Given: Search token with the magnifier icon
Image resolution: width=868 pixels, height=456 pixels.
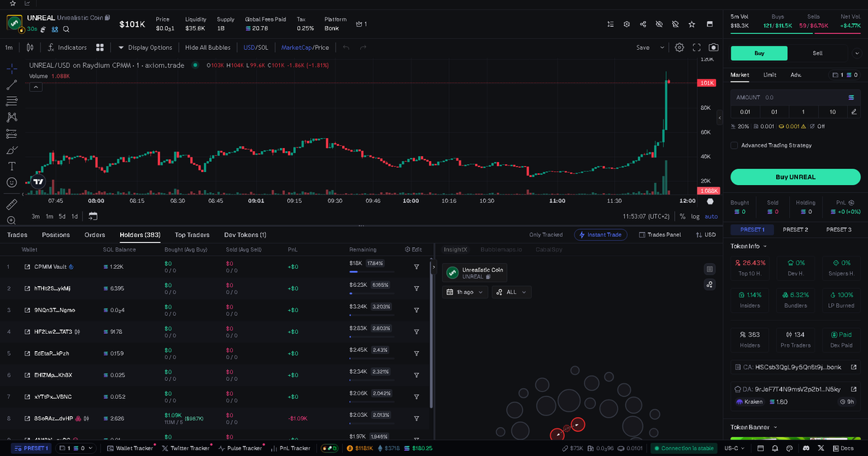Looking at the screenshot, I should (x=66, y=29).
